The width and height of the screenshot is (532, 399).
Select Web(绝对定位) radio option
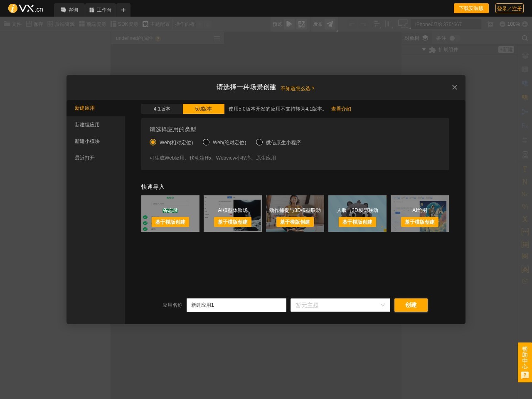click(x=225, y=142)
